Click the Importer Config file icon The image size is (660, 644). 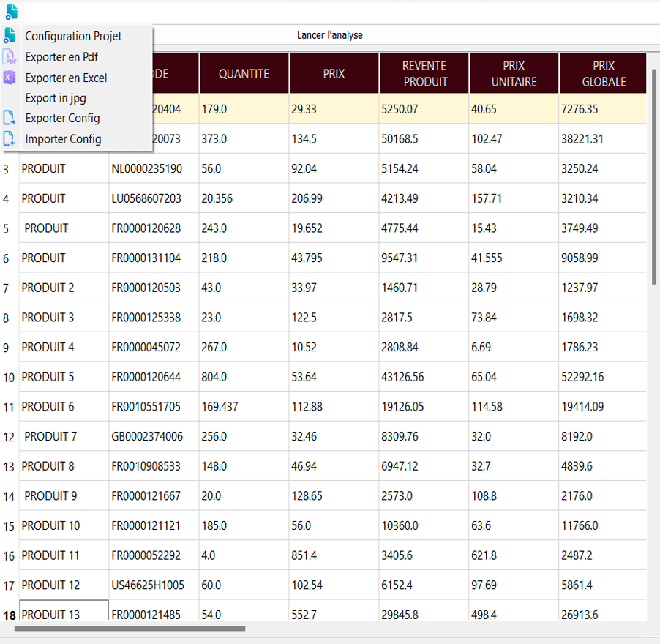[10, 139]
